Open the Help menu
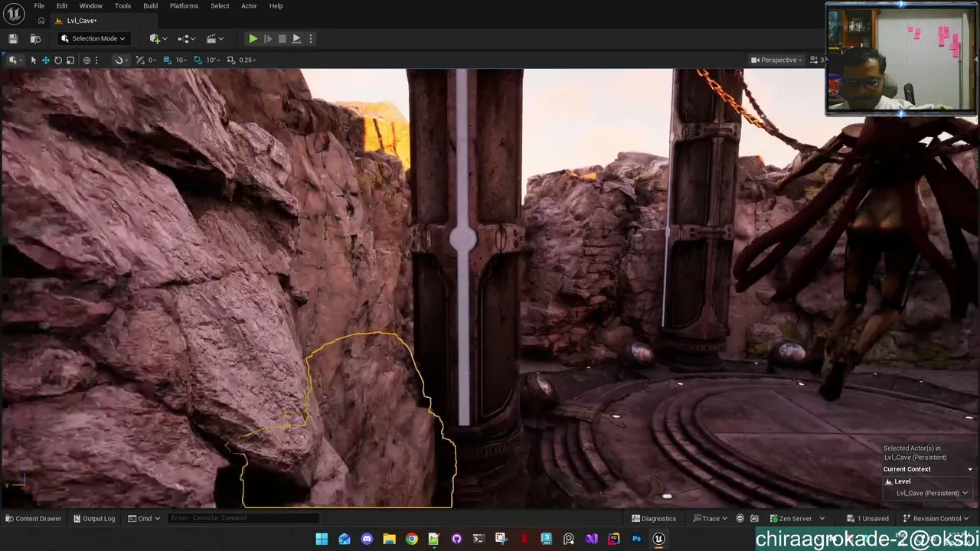The height and width of the screenshot is (551, 980). tap(276, 6)
